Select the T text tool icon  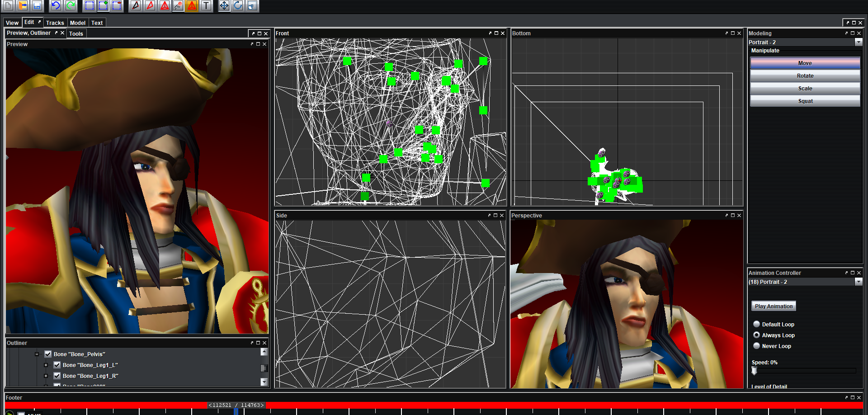206,5
